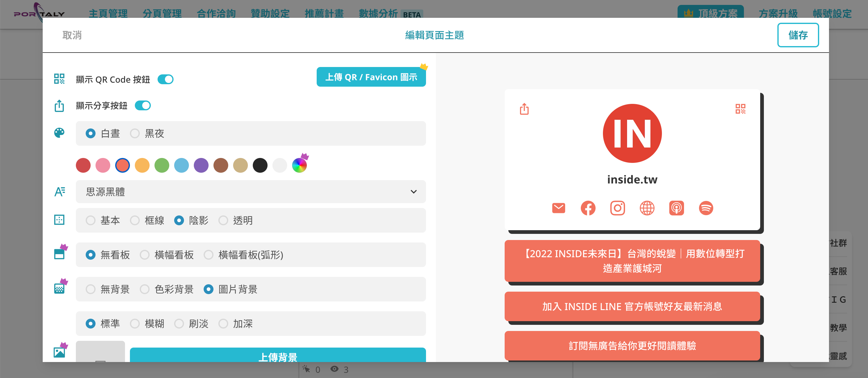The height and width of the screenshot is (378, 868).
Task: Select the 框線 outline button style
Action: click(135, 221)
